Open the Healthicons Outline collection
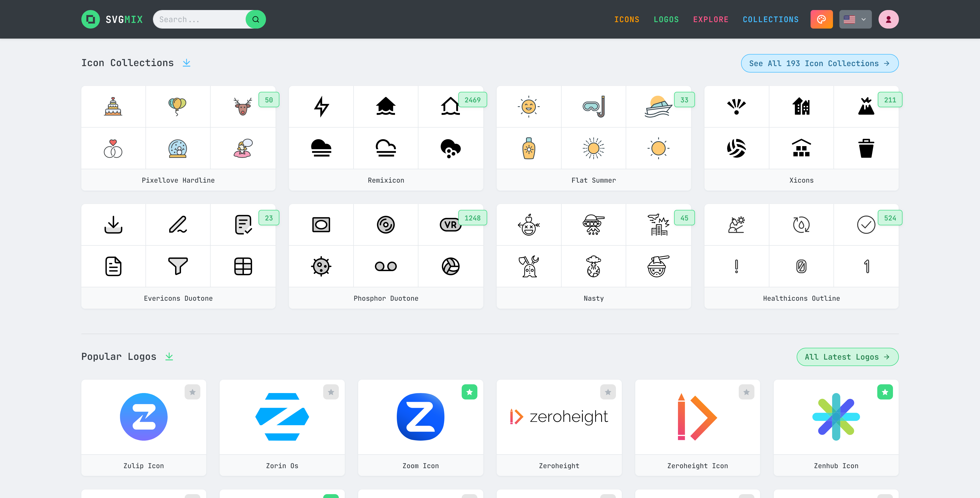The image size is (980, 498). pyautogui.click(x=801, y=298)
